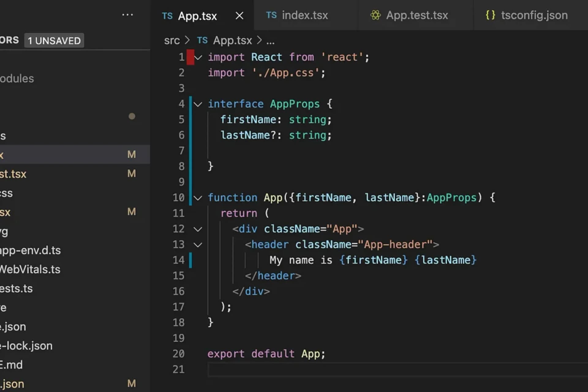This screenshot has width=588, height=392.
Task: Click the 'function' keyword on line 10
Action: coord(232,198)
